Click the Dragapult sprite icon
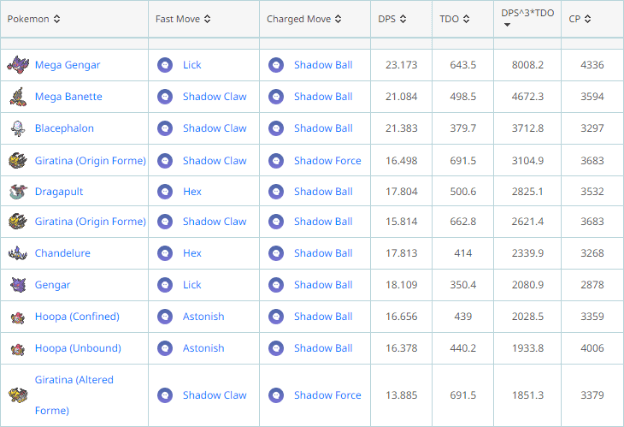 [x=18, y=192]
